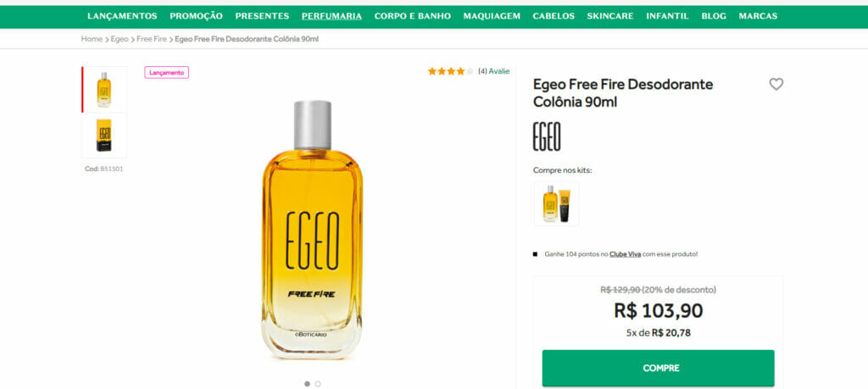Viewport: 868px width, 389px height.
Task: Open Free Fire breadcrumb link
Action: tap(152, 39)
